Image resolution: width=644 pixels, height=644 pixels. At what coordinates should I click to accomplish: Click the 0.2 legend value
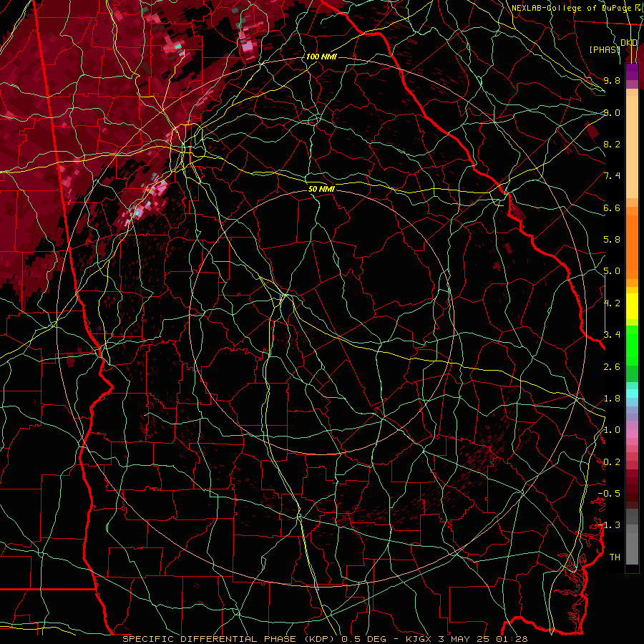point(612,462)
